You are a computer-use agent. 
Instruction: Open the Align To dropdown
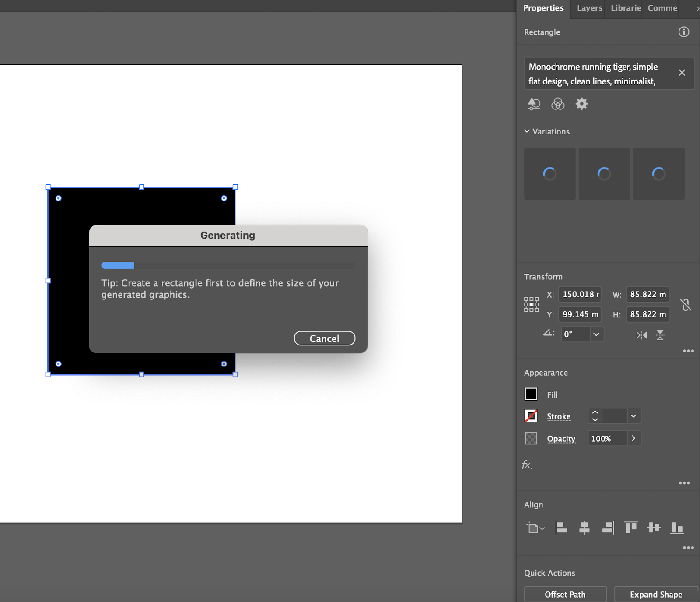tap(535, 528)
